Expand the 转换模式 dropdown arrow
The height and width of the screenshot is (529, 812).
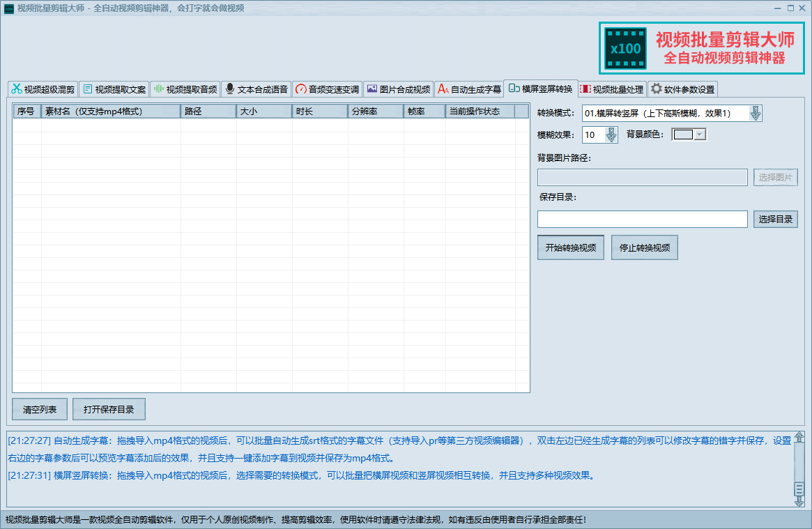pos(756,114)
